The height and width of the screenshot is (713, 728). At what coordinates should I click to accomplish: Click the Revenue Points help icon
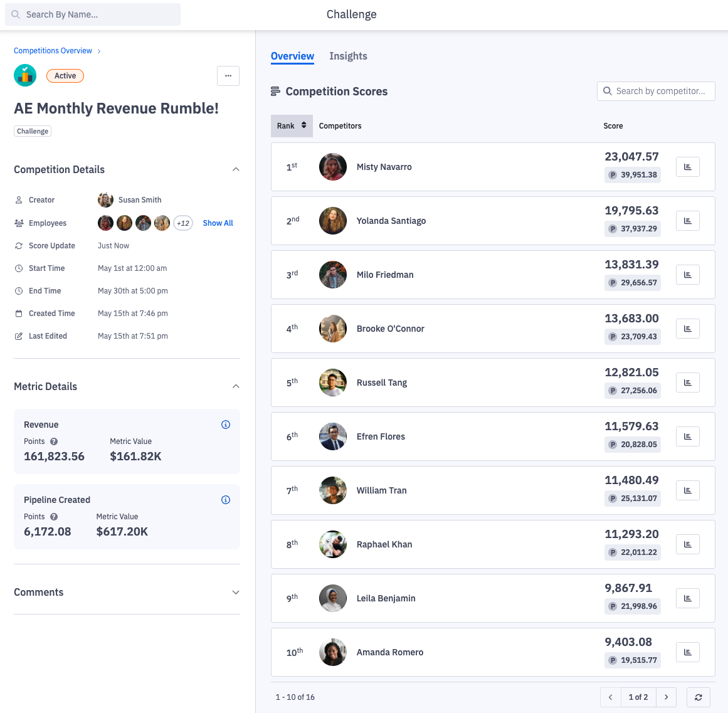pos(54,441)
